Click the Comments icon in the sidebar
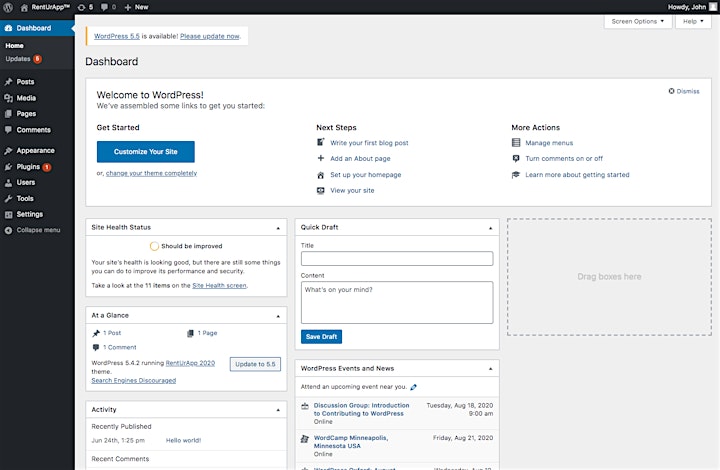Viewport: 720px width, 470px height. [8, 130]
